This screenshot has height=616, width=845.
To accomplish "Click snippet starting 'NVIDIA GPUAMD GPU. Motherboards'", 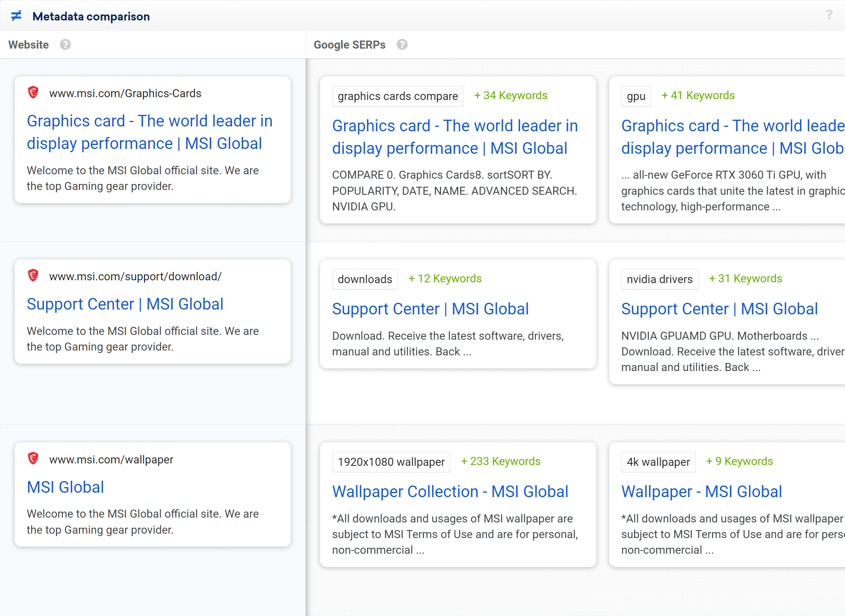I will tap(733, 351).
